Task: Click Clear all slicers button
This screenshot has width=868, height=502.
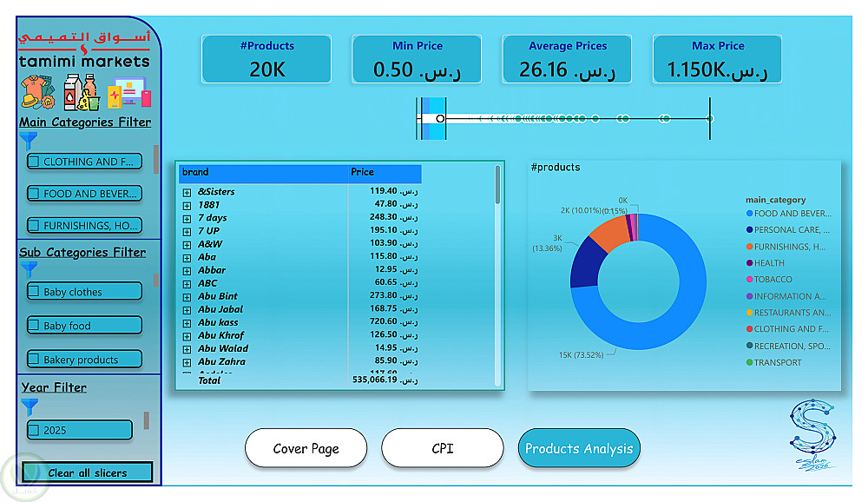Action: pos(87,472)
